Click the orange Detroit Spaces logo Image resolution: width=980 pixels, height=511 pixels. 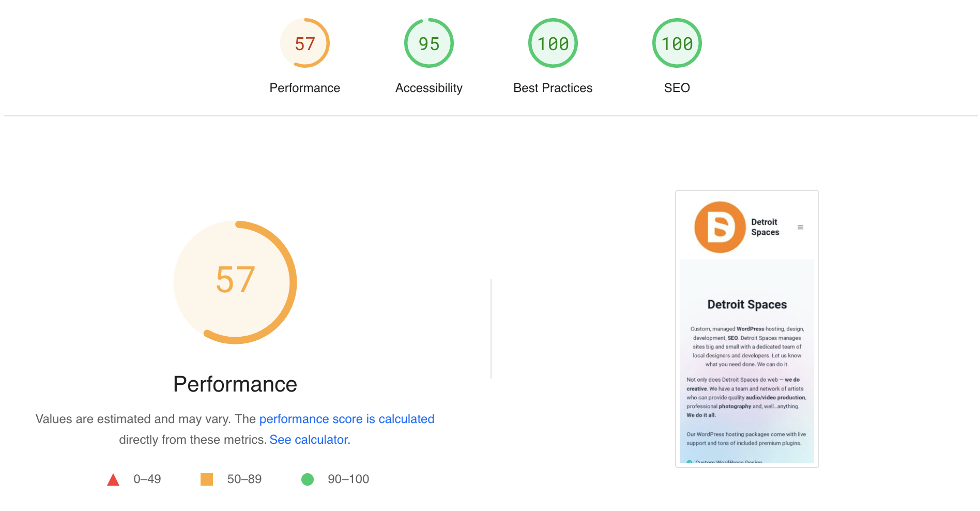pyautogui.click(x=719, y=227)
